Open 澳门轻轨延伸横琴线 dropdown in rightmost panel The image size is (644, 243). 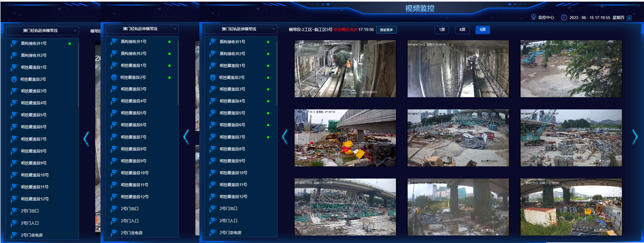tap(240, 29)
